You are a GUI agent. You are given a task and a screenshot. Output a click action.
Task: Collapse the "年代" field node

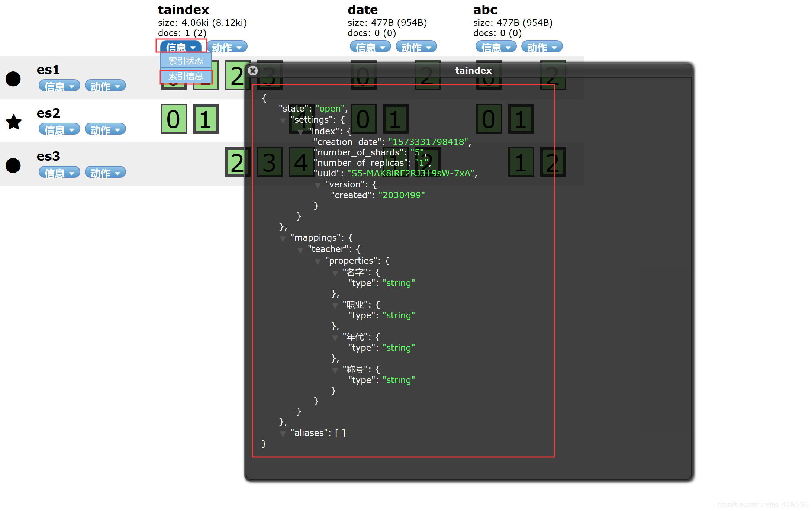point(335,338)
